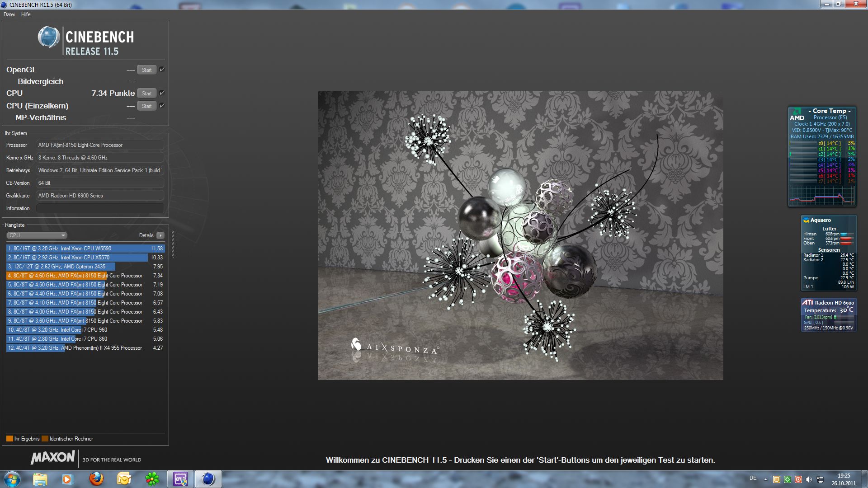This screenshot has height=488, width=868.
Task: Click the Aquaero gadget icon
Action: click(x=806, y=220)
